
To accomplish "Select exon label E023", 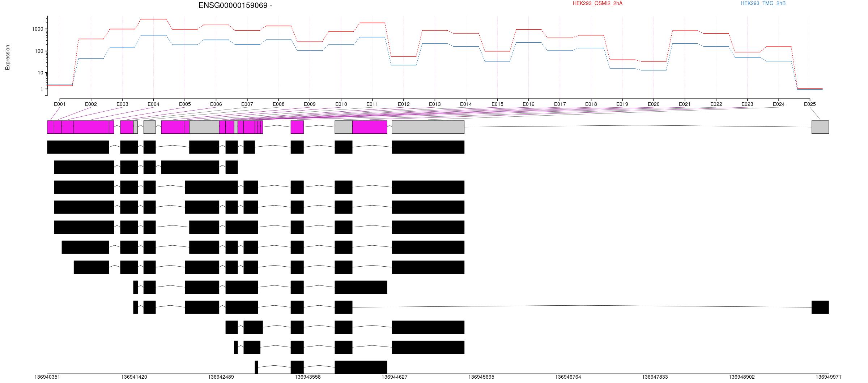I will 747,104.
